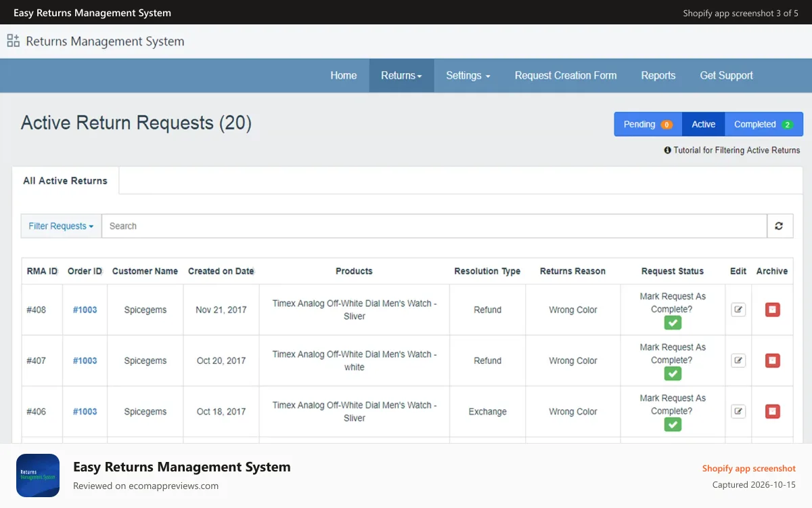Archive return request #406
This screenshot has width=812, height=508.
[773, 411]
